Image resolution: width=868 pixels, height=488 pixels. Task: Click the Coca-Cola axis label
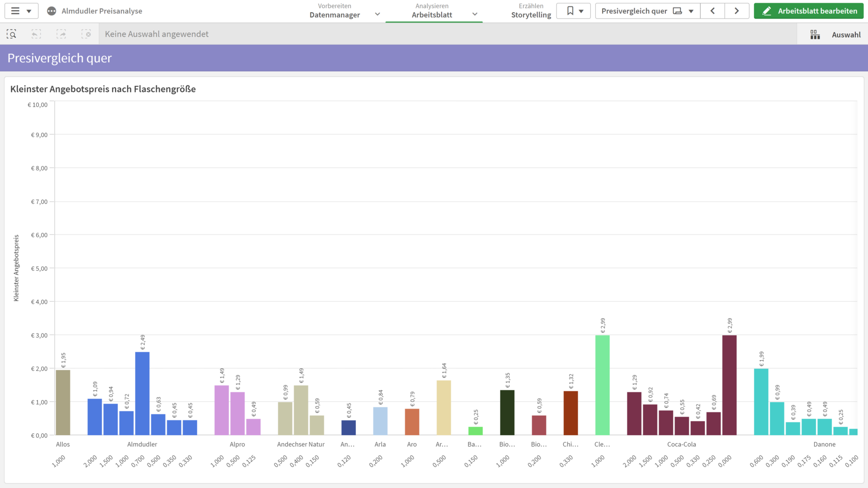(681, 444)
